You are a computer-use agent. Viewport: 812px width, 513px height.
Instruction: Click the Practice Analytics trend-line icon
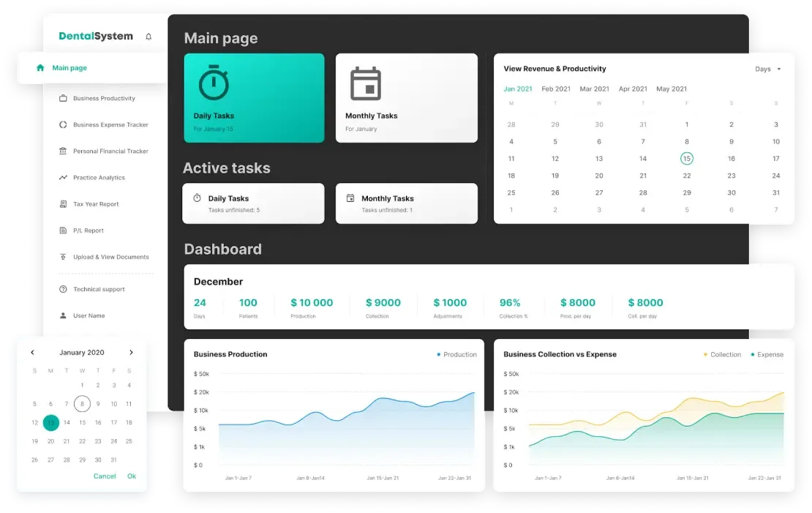63,177
